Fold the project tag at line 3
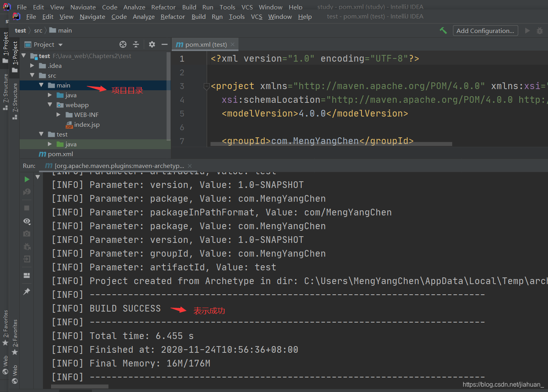 click(x=207, y=86)
